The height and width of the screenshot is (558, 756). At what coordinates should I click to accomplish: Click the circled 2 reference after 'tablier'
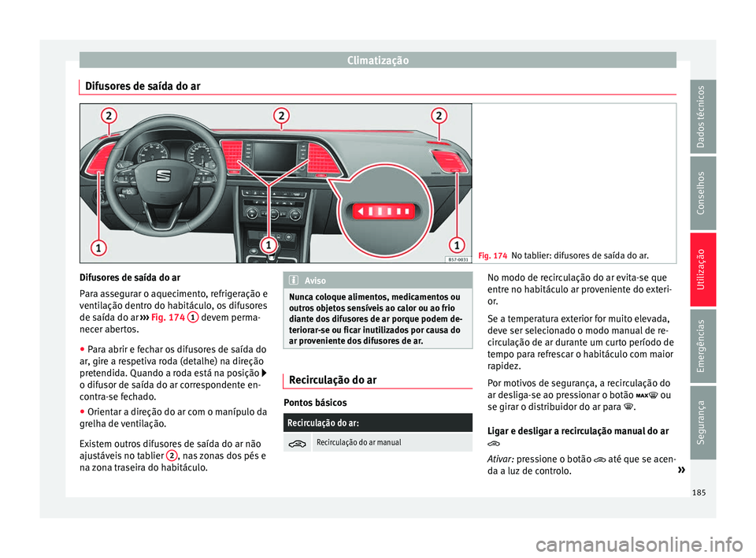tap(171, 456)
